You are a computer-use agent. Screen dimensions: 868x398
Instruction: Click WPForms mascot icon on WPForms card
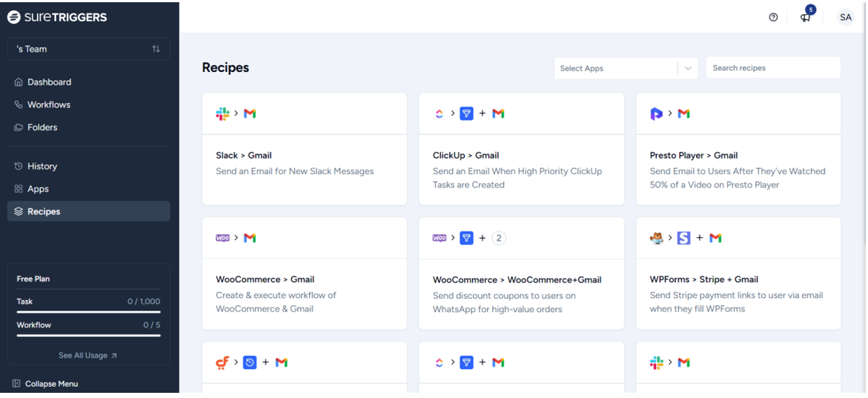pos(657,238)
